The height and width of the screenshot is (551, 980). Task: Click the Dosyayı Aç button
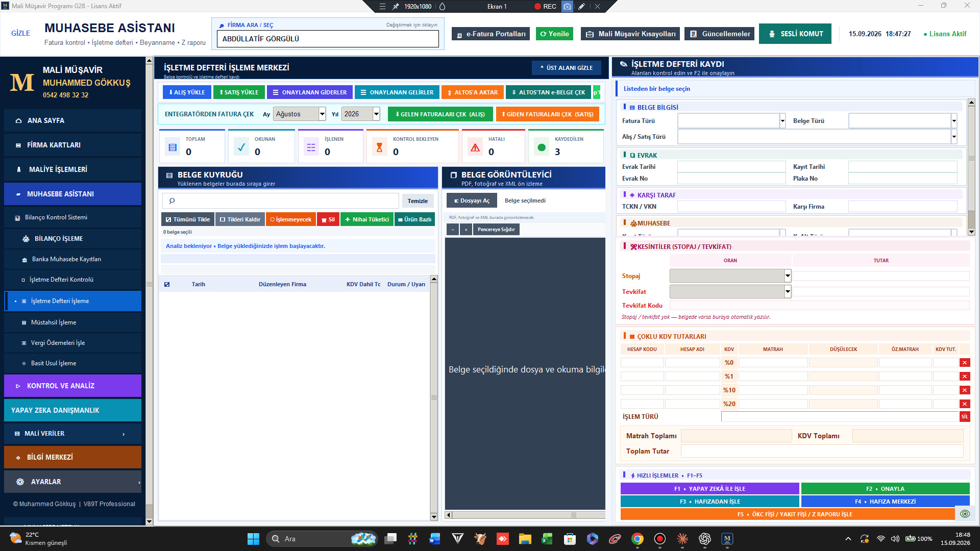[472, 201]
